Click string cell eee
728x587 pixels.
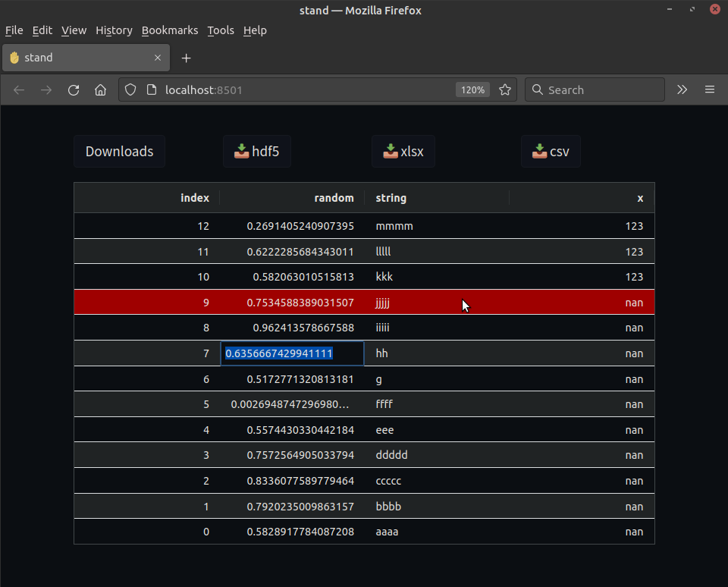[x=437, y=430]
